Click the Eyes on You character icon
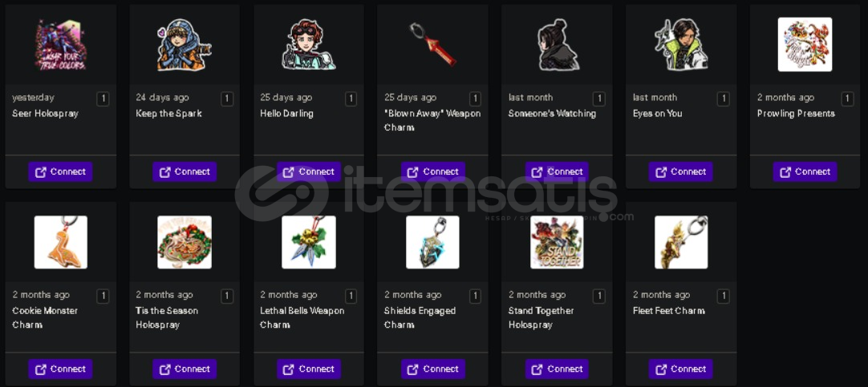This screenshot has width=868, height=387. [681, 45]
